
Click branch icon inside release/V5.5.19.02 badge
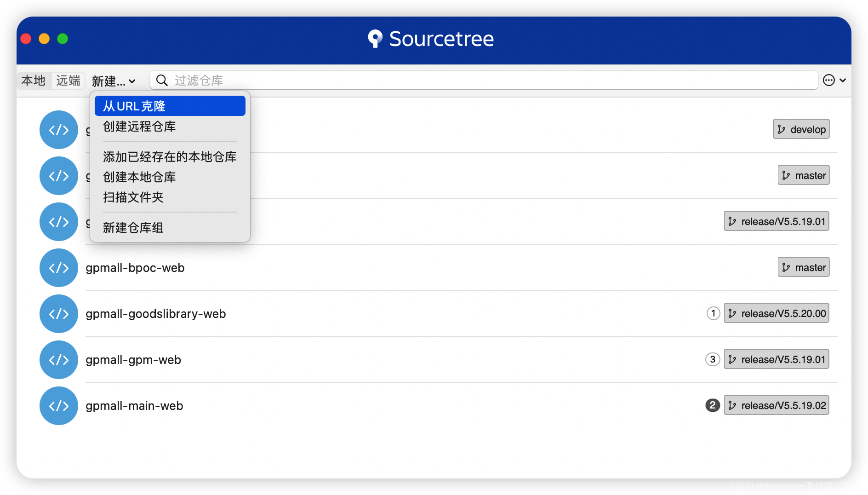click(x=732, y=406)
